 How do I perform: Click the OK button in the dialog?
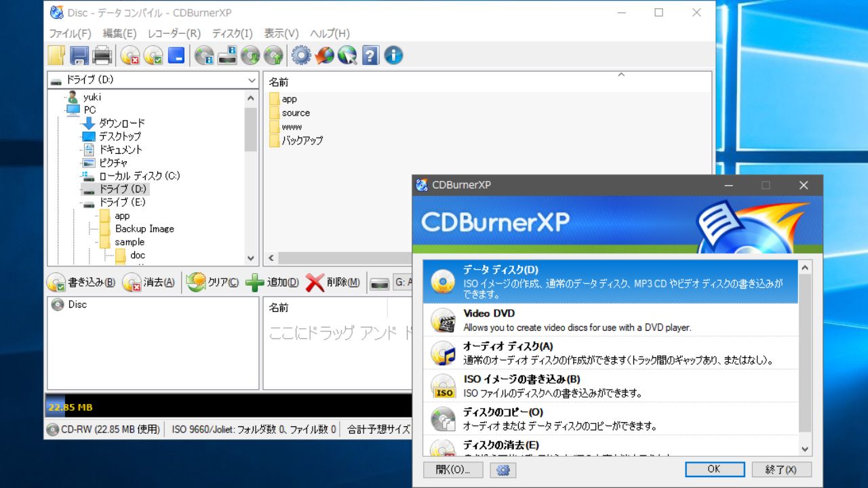coord(714,469)
